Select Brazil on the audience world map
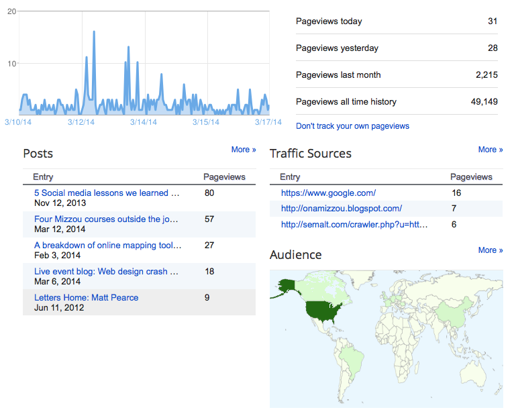Viewport: 514px width, 420px height. point(352,358)
